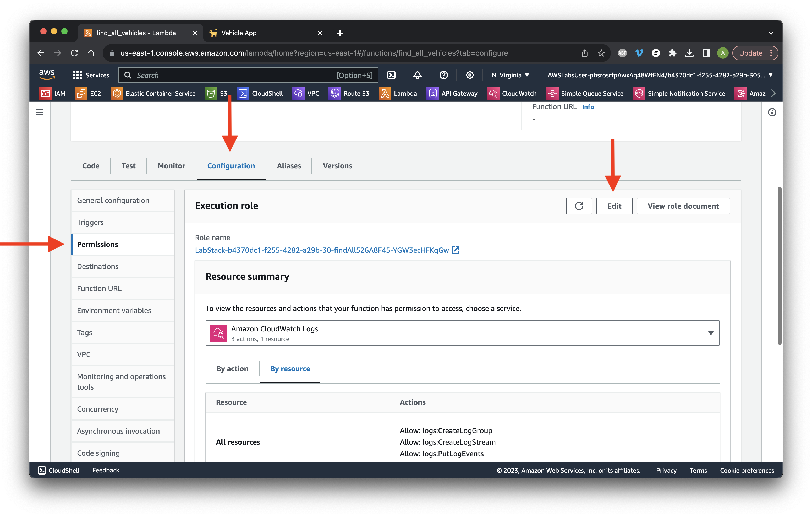Launch CloudShell terminal icon in header
Image resolution: width=812 pixels, height=517 pixels.
click(391, 75)
